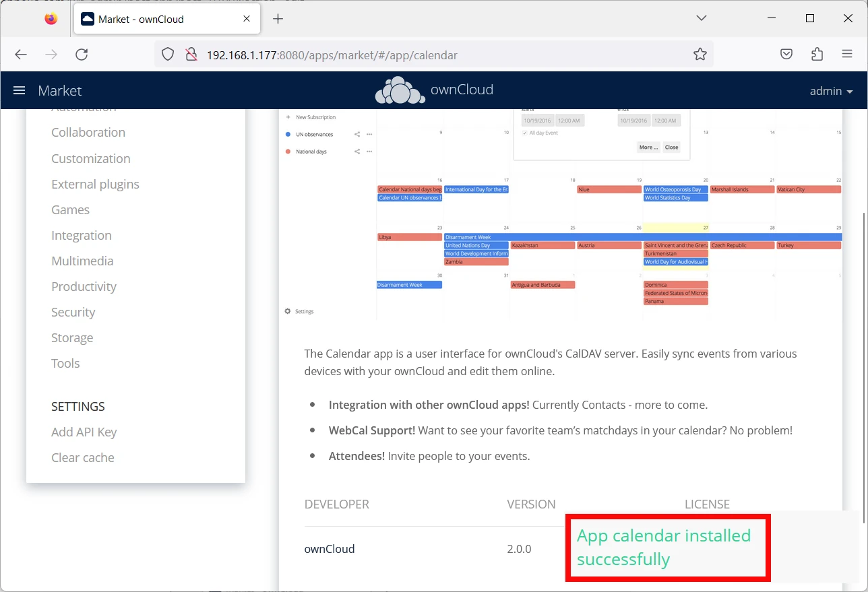The height and width of the screenshot is (592, 868).
Task: Select the Tools category
Action: [65, 364]
